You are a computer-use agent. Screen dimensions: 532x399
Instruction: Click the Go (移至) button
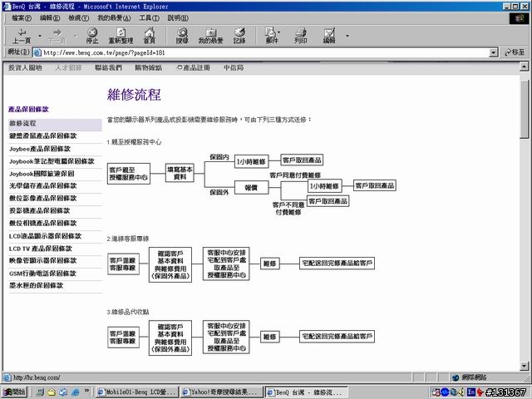coord(515,52)
